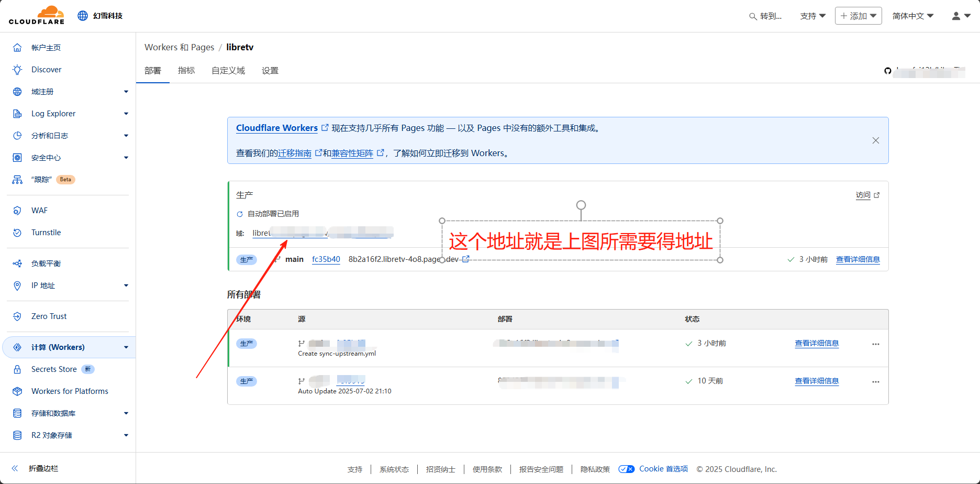Click the Secrets Store lock icon

click(x=17, y=369)
